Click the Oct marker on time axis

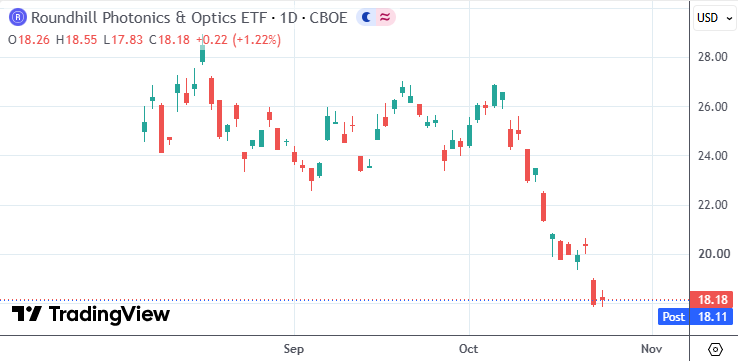(x=469, y=349)
